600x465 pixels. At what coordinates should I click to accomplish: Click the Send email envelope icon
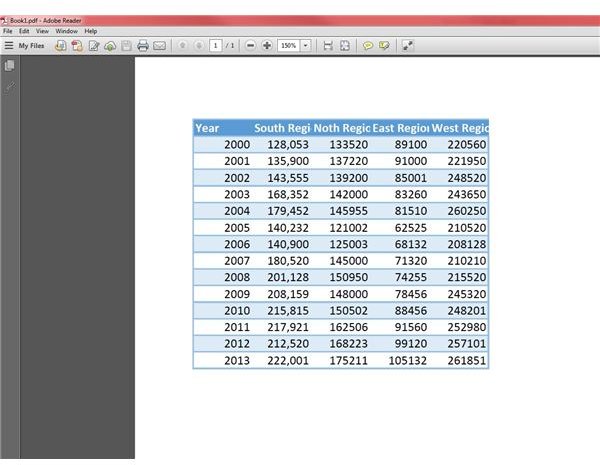click(160, 46)
